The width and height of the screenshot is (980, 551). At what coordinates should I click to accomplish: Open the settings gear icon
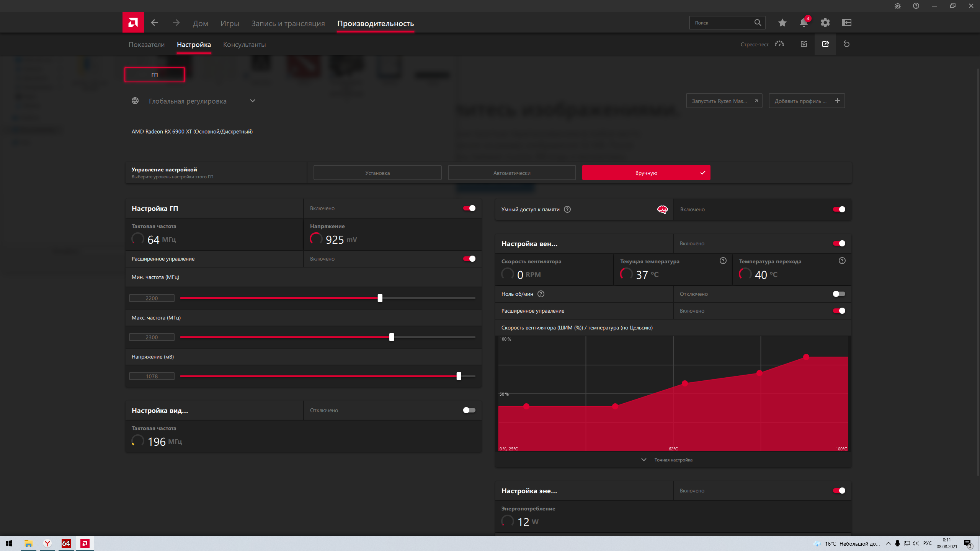(825, 23)
